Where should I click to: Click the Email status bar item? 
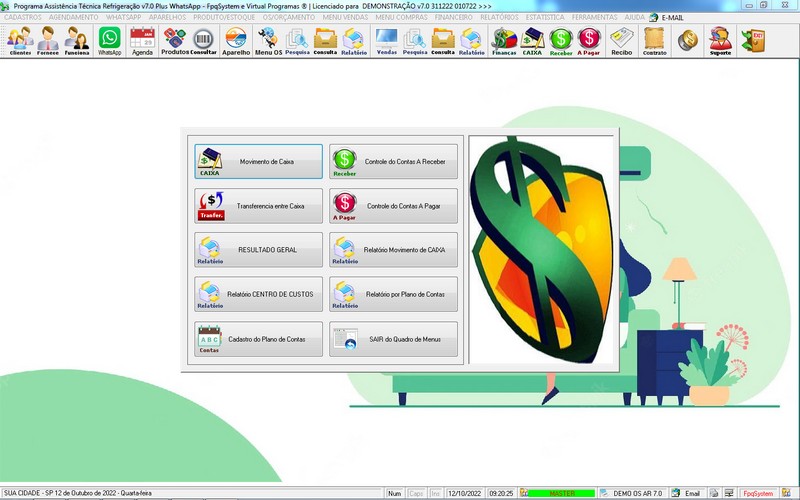point(687,493)
